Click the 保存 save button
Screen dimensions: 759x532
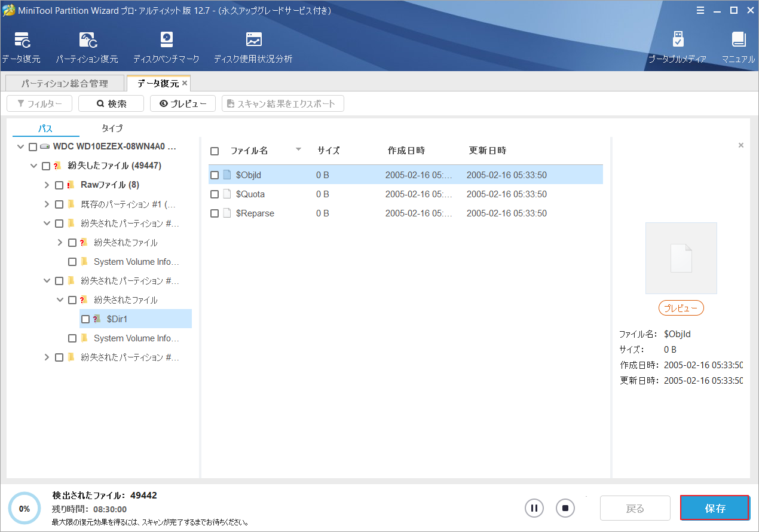pyautogui.click(x=715, y=507)
